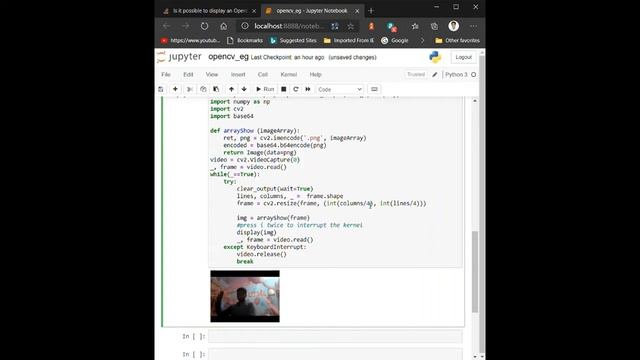Image resolution: width=640 pixels, height=360 pixels.
Task: Click the Trusted notebook indicator
Action: click(416, 74)
